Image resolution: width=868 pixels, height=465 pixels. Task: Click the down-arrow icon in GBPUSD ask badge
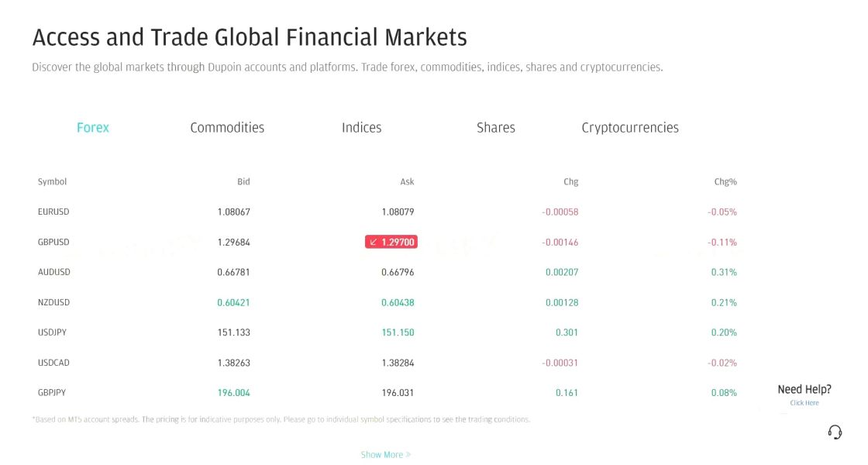[373, 242]
